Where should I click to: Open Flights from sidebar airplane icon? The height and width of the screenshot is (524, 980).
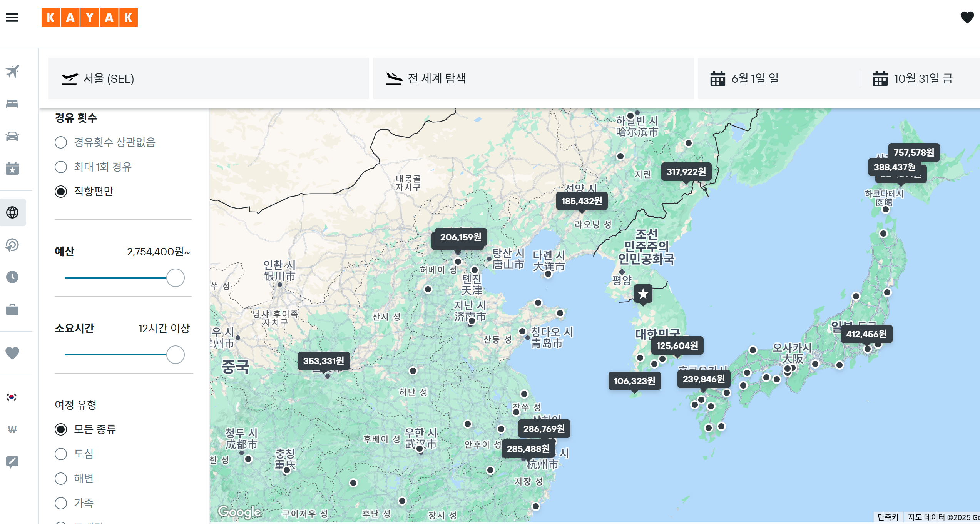point(12,72)
